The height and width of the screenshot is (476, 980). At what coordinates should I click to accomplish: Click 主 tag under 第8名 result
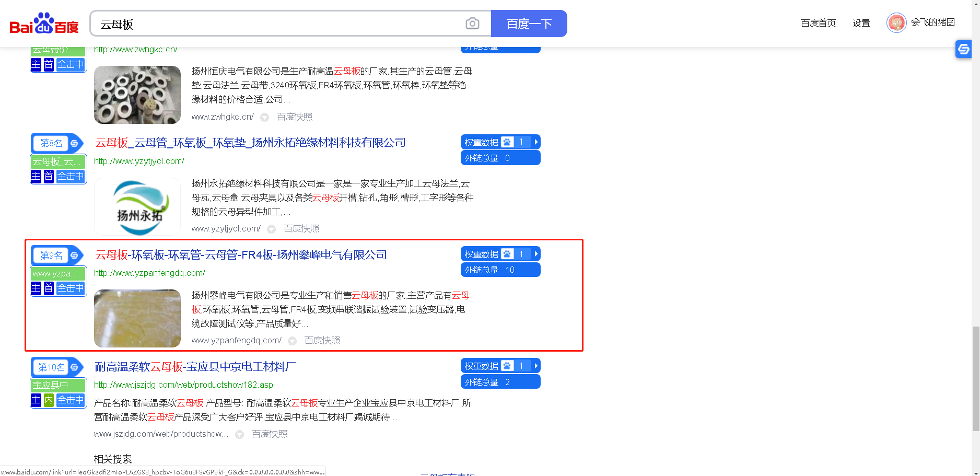[36, 176]
